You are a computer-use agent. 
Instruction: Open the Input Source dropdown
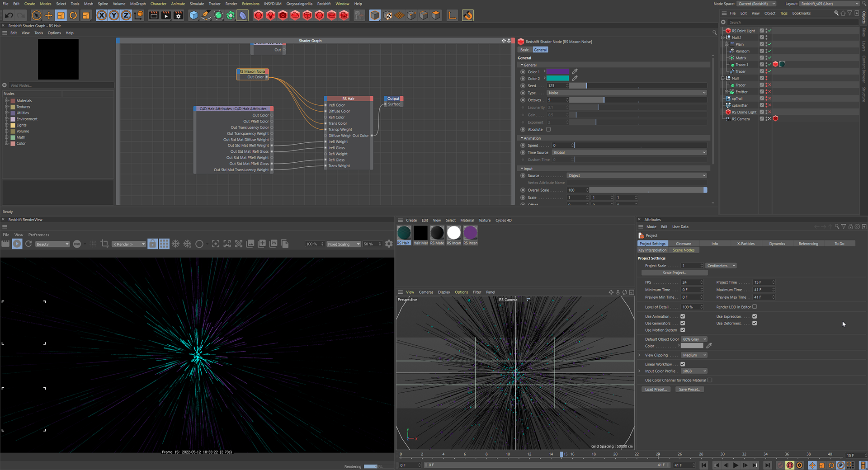pos(637,175)
